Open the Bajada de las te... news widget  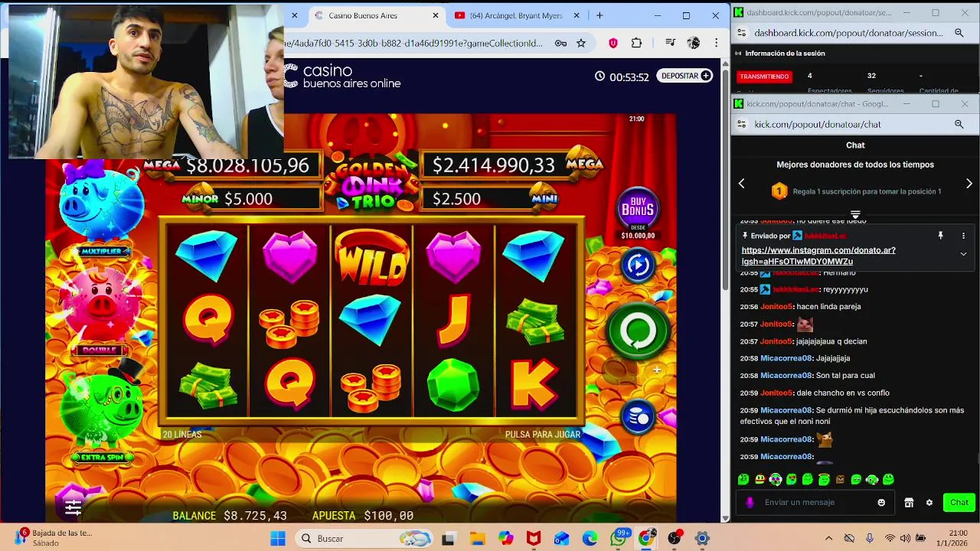tap(54, 538)
